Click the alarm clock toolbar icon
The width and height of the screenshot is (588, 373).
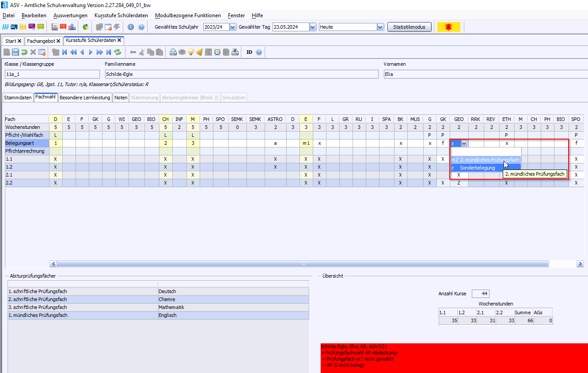[x=217, y=52]
